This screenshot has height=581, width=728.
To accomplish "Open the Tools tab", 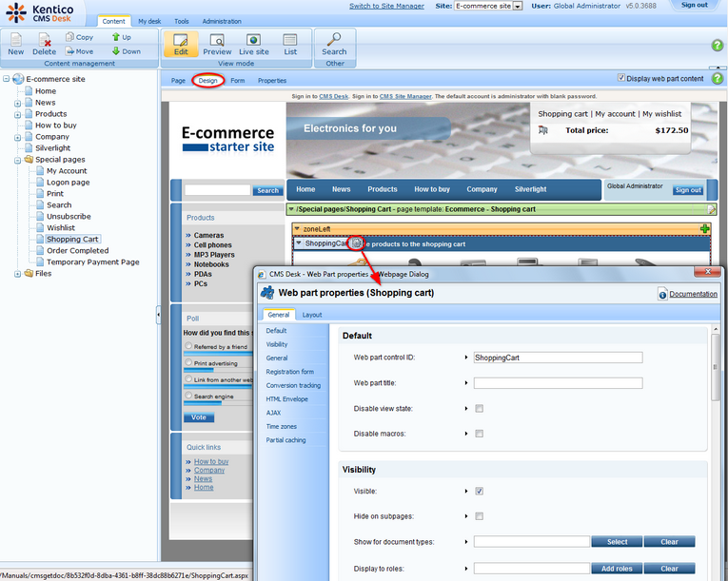I will (182, 21).
